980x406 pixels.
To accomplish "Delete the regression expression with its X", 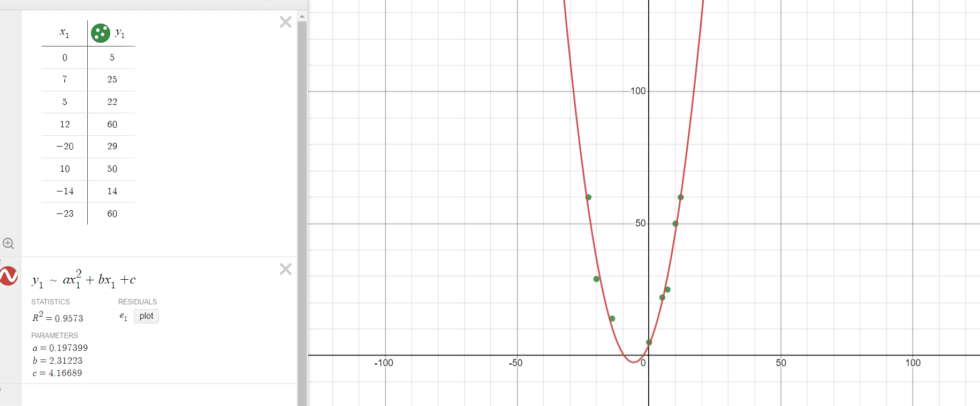I will (286, 269).
